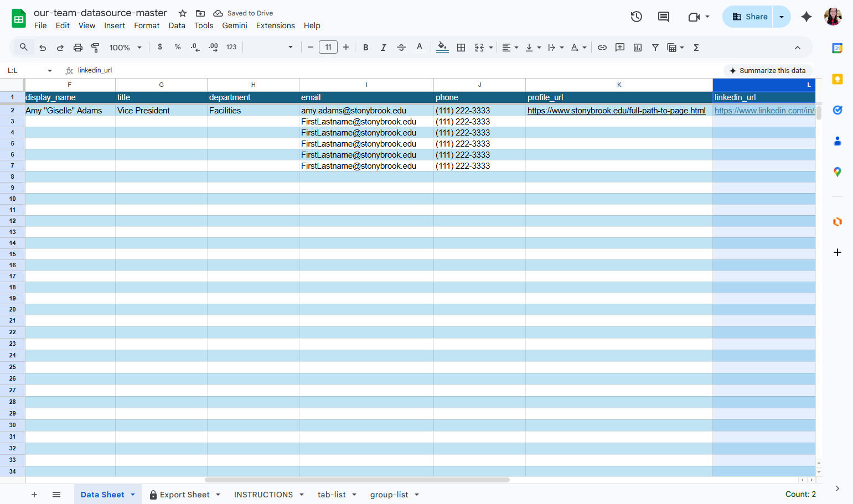Open the Format menu
The width and height of the screenshot is (853, 504).
(x=147, y=25)
